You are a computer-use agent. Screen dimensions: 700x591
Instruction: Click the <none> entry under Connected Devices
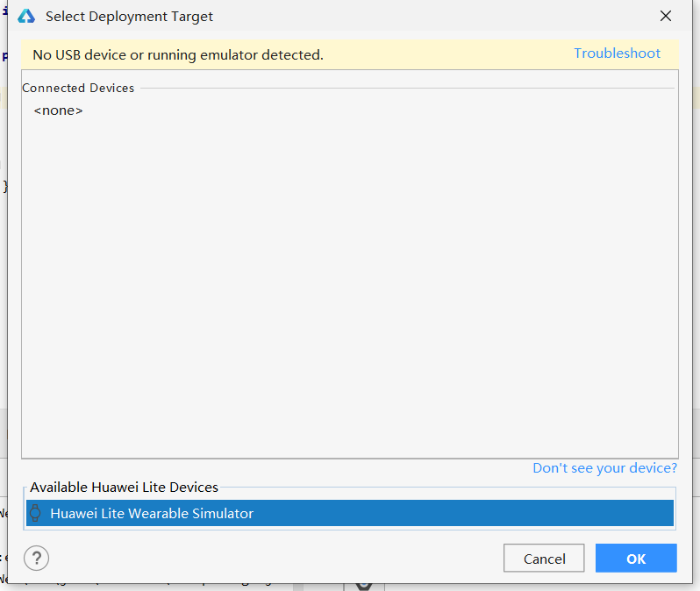(58, 110)
